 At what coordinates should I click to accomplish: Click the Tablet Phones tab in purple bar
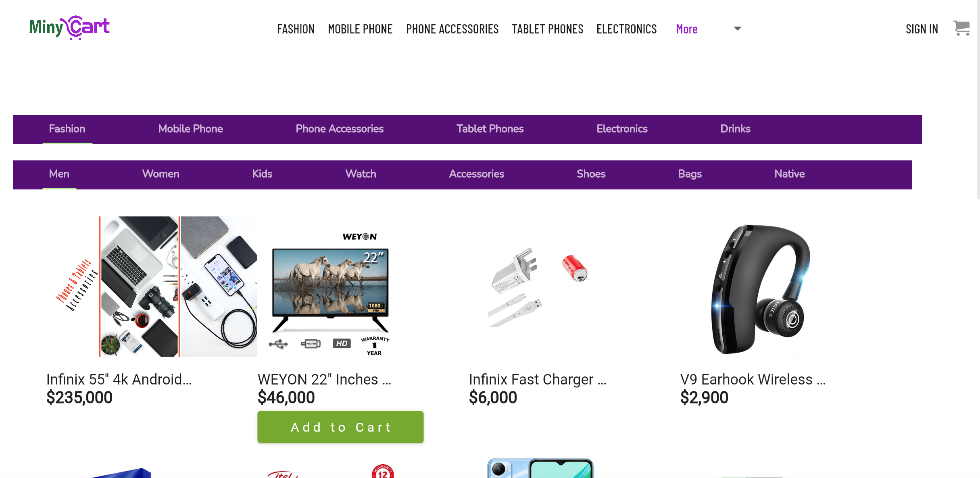click(490, 129)
